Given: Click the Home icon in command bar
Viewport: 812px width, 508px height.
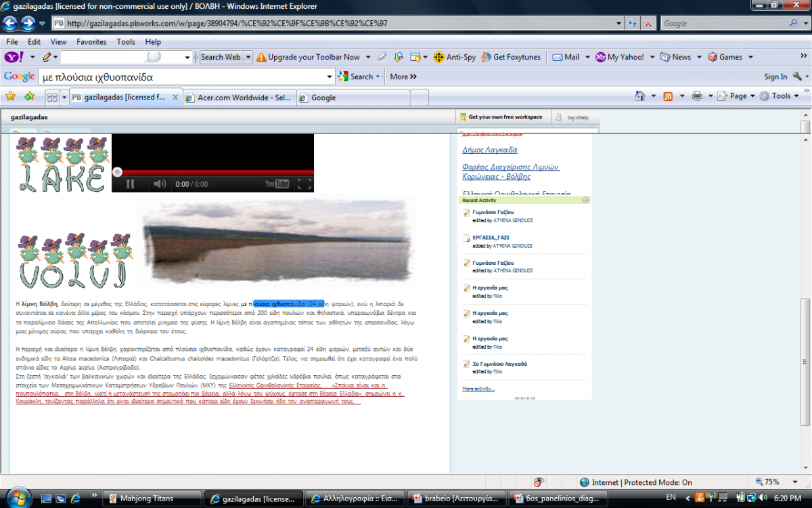Looking at the screenshot, I should [640, 96].
